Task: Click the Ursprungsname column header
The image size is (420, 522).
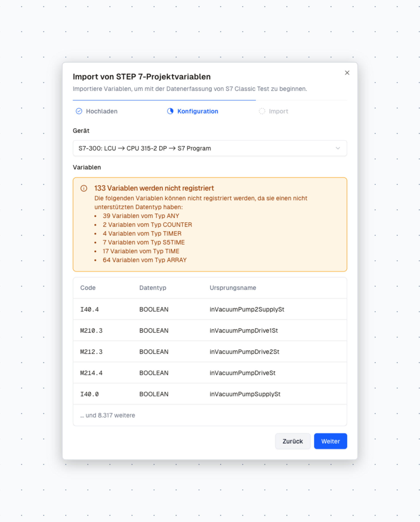Action: click(x=233, y=288)
